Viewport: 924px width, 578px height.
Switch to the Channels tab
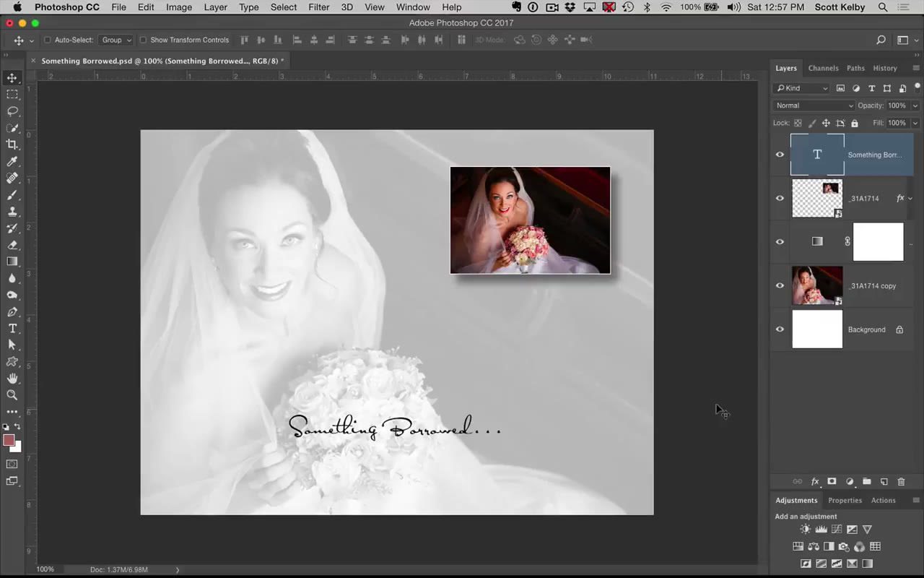[x=823, y=67]
